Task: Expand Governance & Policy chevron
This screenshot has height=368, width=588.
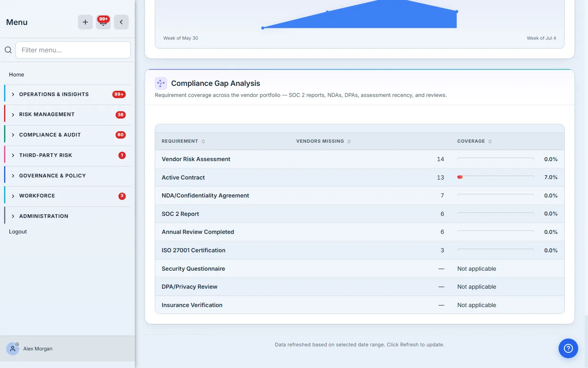Action: (x=13, y=176)
